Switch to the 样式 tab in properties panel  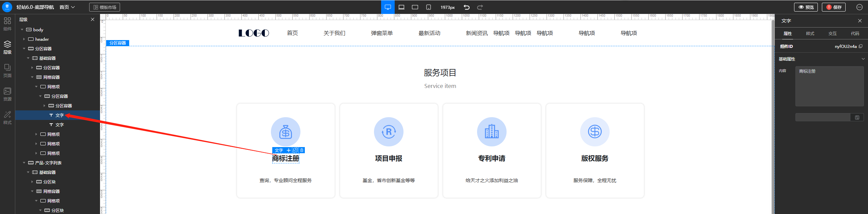[x=810, y=34]
